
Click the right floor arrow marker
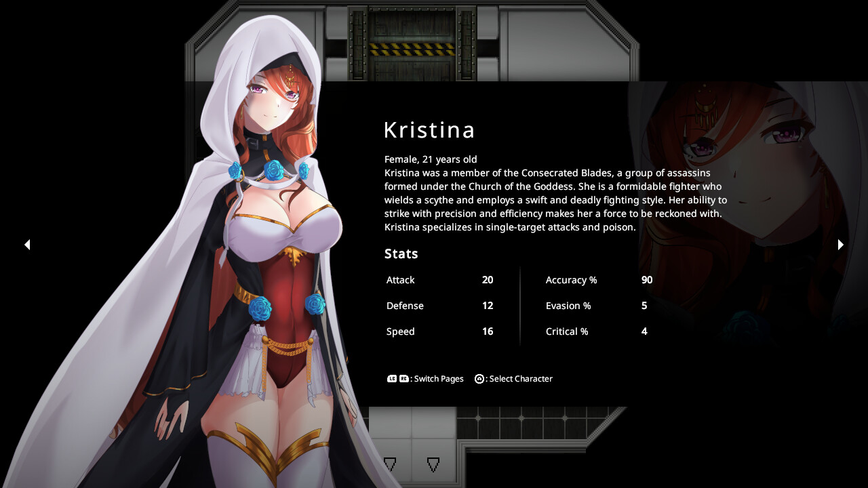coord(433,464)
